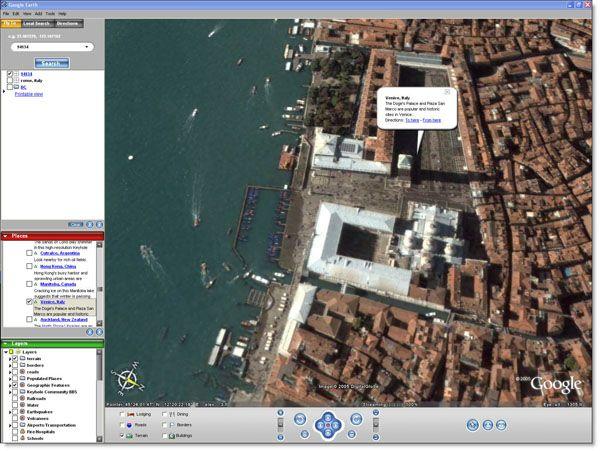The height and width of the screenshot is (451, 600).
Task: Click the From here directions link in balloon
Action: (432, 120)
